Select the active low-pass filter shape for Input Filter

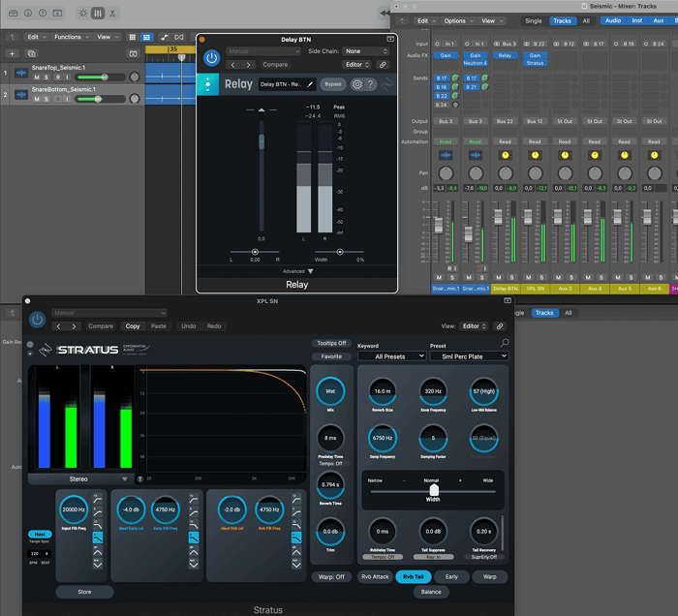pos(98,538)
